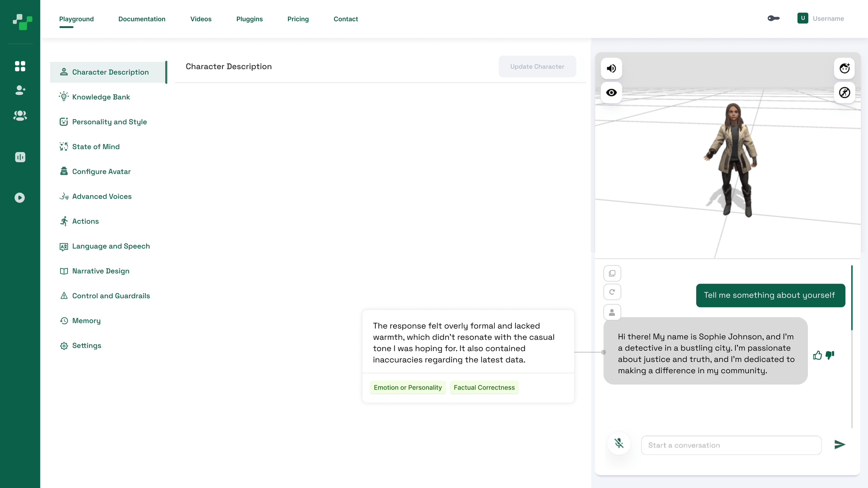Viewport: 868px width, 488px height.
Task: Click the play circle icon in sidebar
Action: (x=20, y=197)
